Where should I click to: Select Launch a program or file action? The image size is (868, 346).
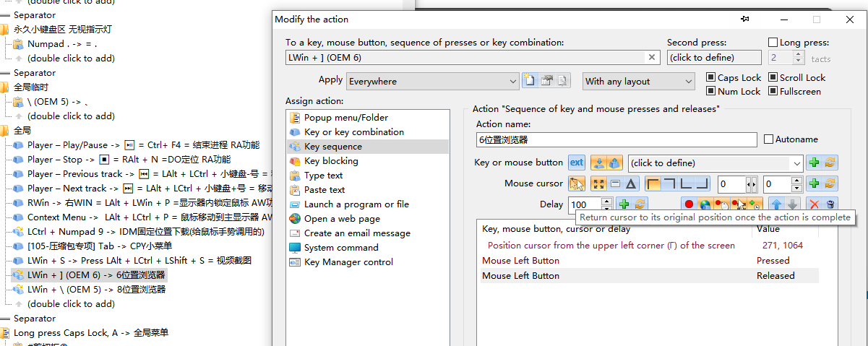(x=356, y=204)
